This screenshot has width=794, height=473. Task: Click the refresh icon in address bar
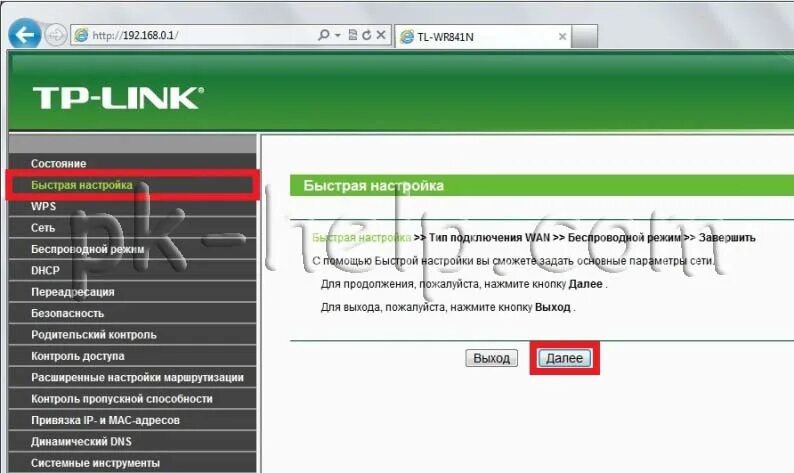pyautogui.click(x=367, y=35)
